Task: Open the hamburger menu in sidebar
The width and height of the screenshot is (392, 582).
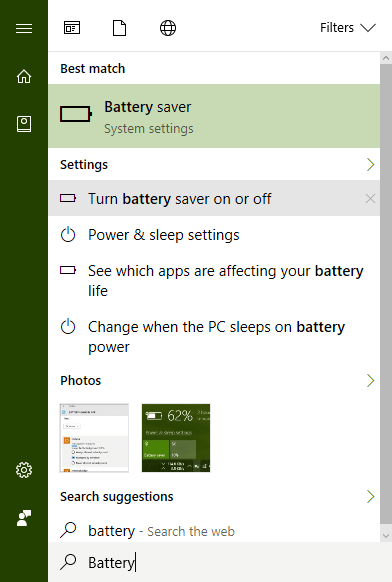Action: [x=24, y=29]
